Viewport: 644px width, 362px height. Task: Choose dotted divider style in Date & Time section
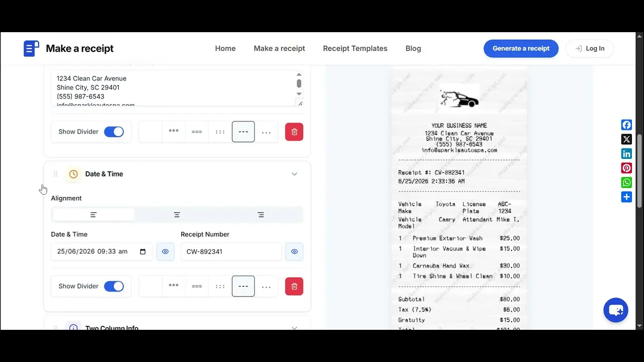[x=267, y=286]
